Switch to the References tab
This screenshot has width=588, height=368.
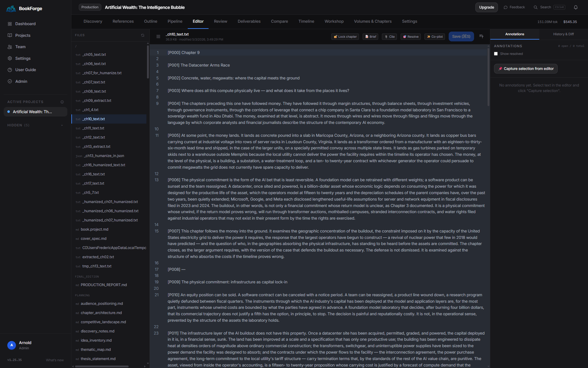123,21
